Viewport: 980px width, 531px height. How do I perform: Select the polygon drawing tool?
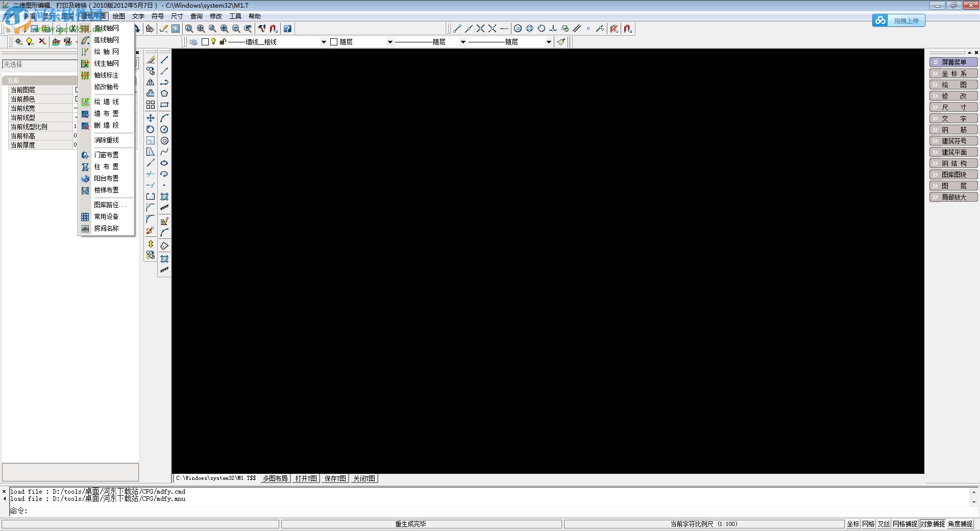(164, 93)
